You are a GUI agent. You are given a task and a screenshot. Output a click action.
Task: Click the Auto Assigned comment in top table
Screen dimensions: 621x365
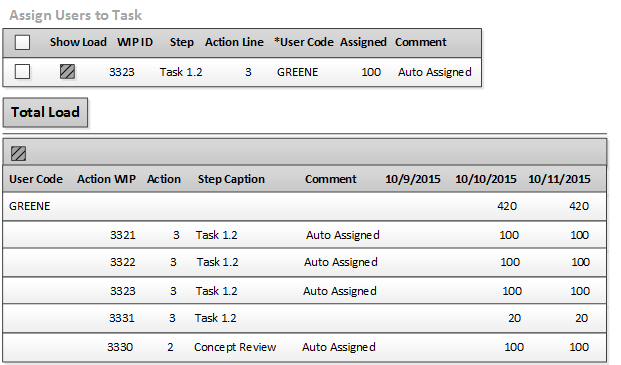435,72
